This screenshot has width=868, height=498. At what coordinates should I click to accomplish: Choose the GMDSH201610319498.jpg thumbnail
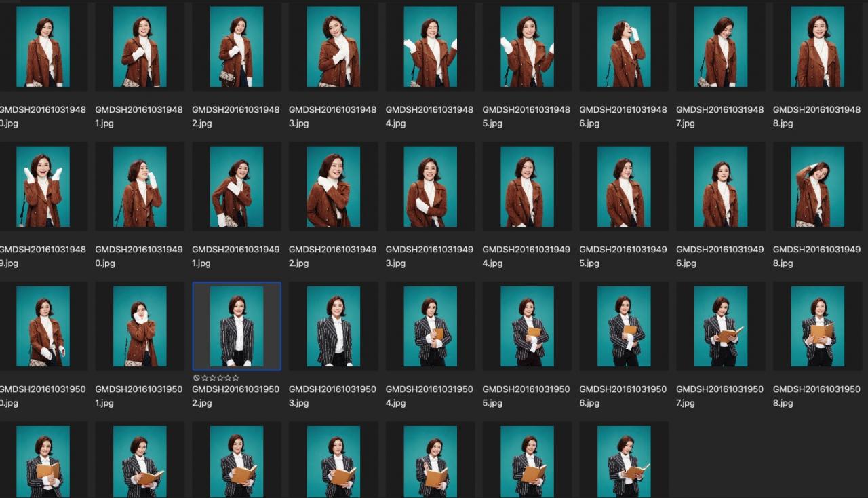point(817,187)
